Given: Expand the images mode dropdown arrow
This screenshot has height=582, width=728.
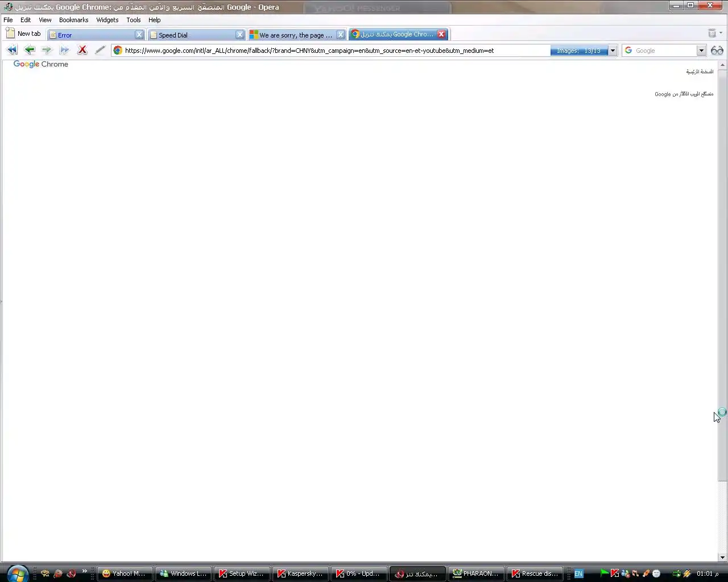Looking at the screenshot, I should (613, 51).
